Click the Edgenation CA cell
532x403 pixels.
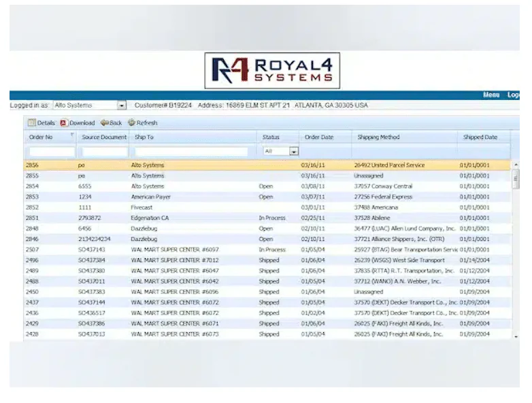[150, 218]
